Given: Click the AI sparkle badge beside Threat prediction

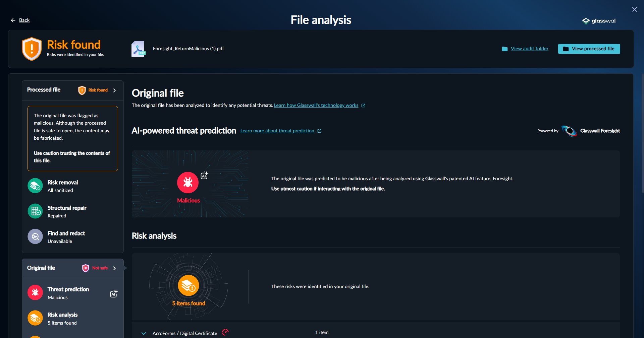Looking at the screenshot, I should pyautogui.click(x=114, y=293).
